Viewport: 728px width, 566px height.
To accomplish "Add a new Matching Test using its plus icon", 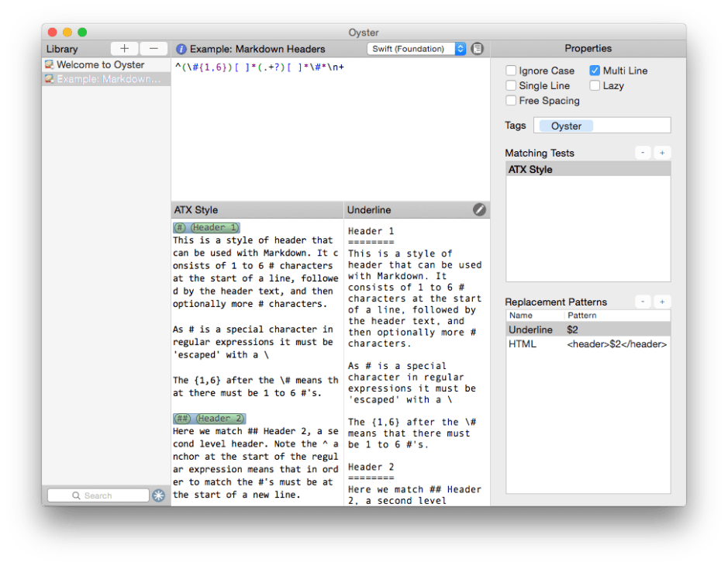I will tap(662, 152).
